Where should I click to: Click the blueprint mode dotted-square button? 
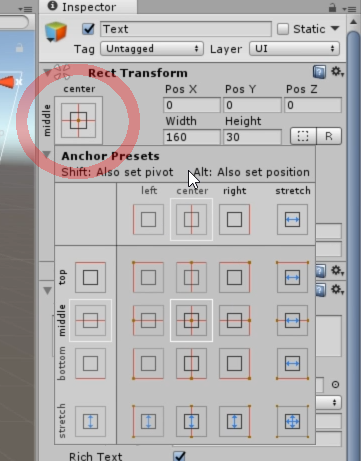[303, 136]
